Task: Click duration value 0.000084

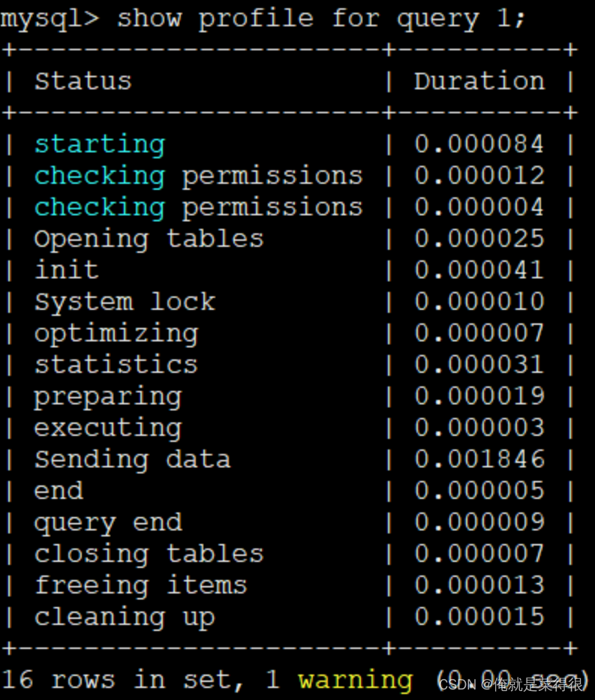Action: click(479, 144)
